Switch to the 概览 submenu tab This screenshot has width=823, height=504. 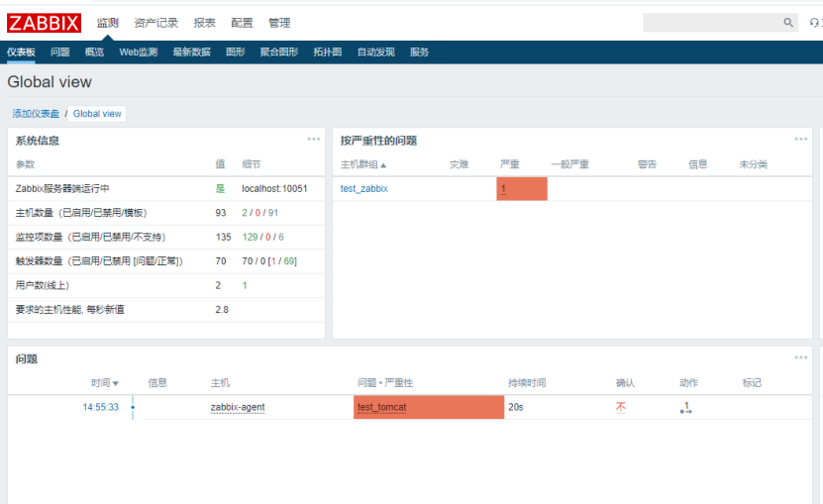coord(94,51)
